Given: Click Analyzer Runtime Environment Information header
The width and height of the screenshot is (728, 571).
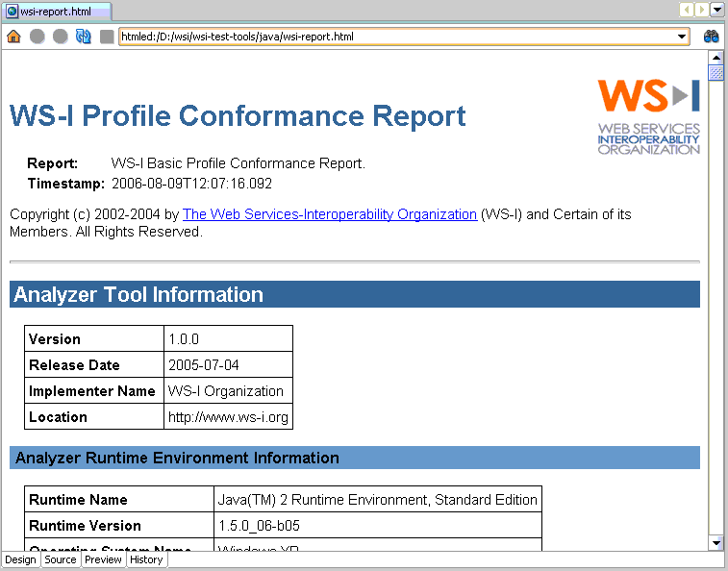Looking at the screenshot, I should coord(355,458).
